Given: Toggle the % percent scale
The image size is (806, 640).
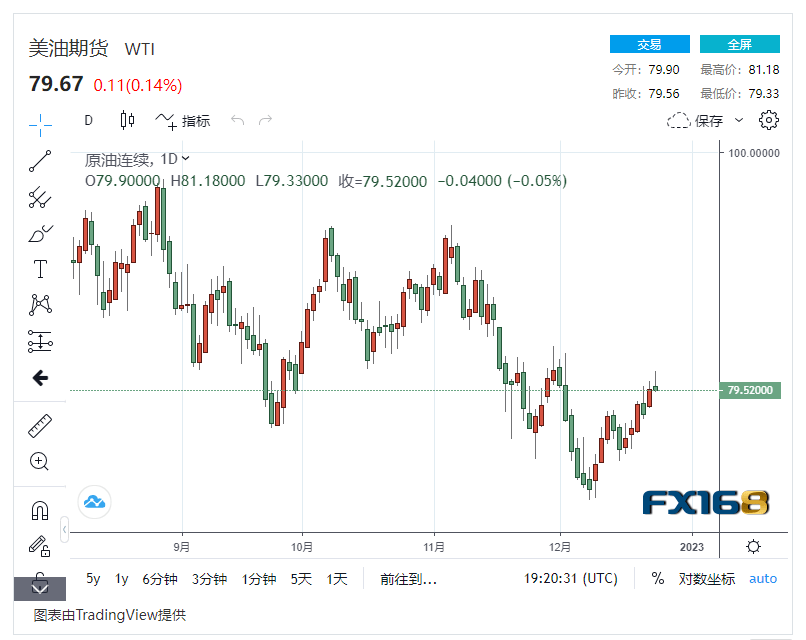Looking at the screenshot, I should click(657, 578).
